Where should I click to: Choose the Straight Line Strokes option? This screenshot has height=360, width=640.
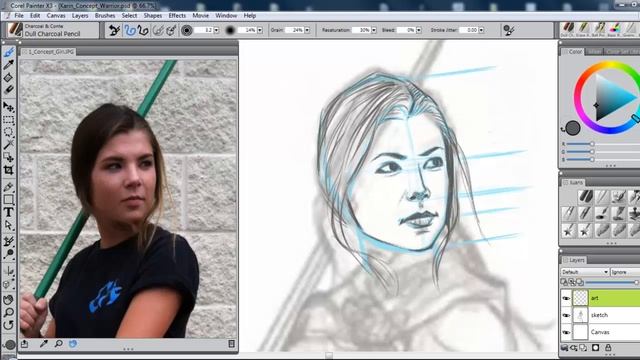point(143,30)
